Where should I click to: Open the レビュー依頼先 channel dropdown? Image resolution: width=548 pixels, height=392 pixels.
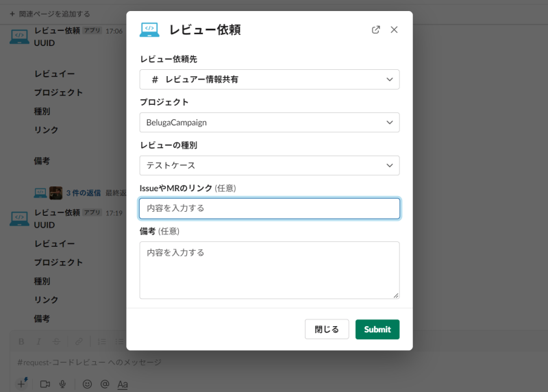(269, 79)
